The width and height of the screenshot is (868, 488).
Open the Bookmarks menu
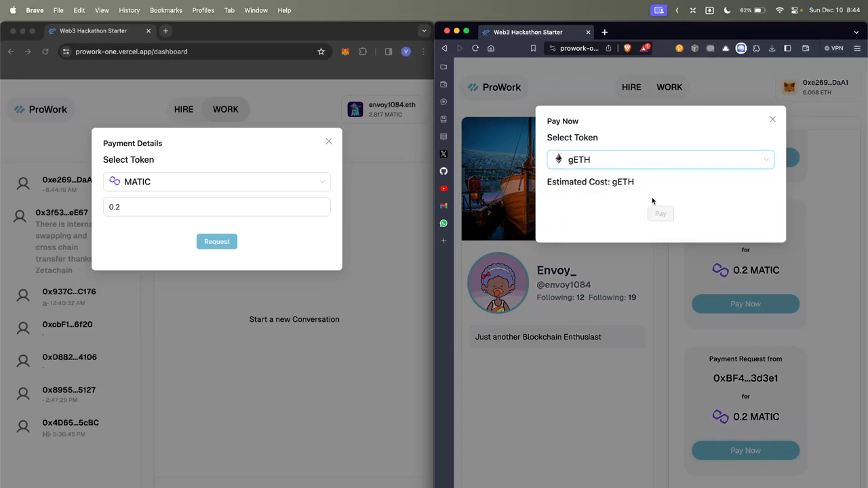tap(166, 10)
